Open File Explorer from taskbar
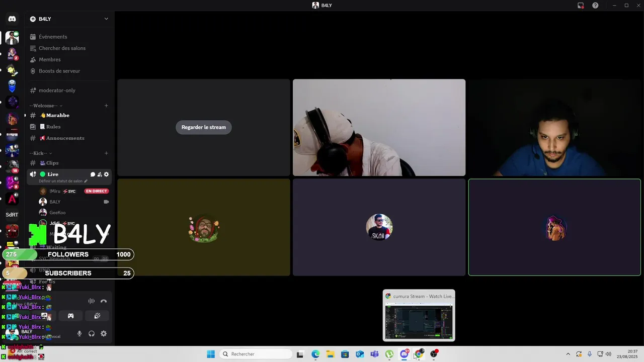The height and width of the screenshot is (362, 644). 330,354
